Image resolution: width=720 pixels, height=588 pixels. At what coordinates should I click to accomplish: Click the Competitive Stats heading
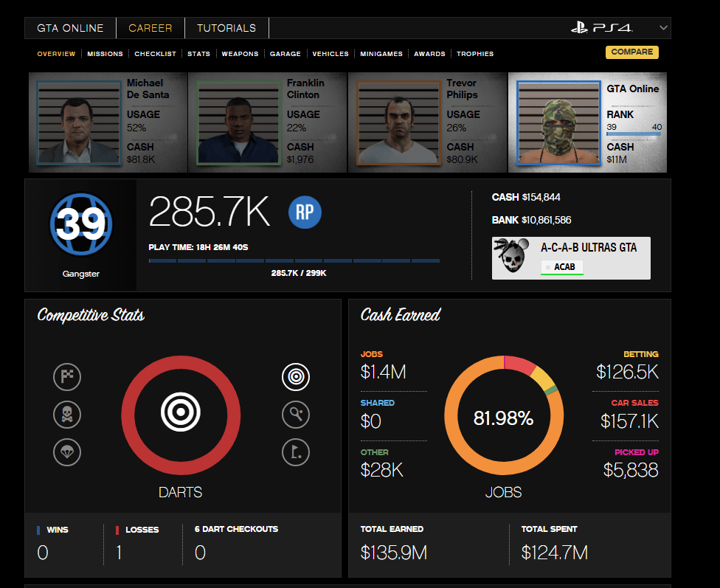[x=91, y=315]
